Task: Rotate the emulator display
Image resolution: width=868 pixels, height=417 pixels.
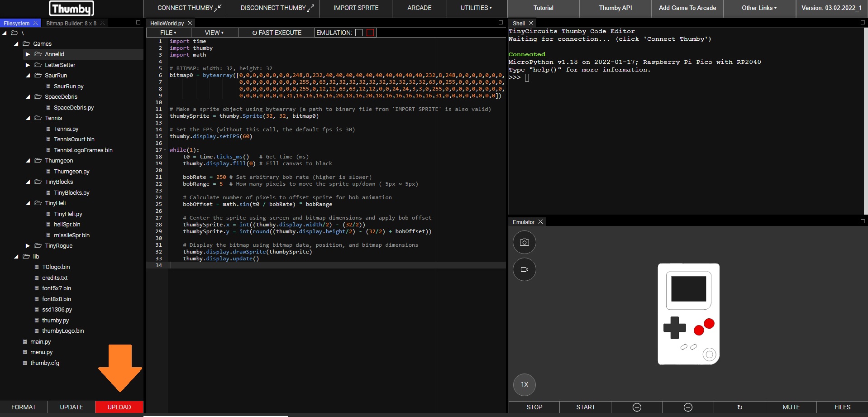Action: click(x=739, y=407)
